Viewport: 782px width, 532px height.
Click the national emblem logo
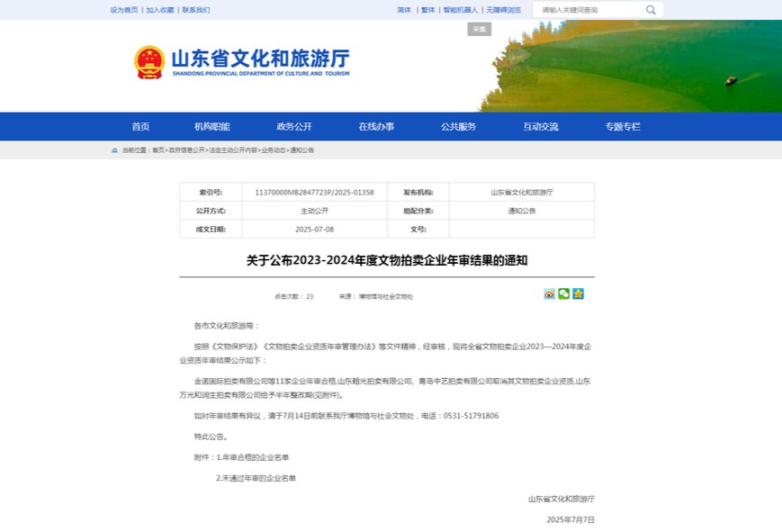coord(149,62)
